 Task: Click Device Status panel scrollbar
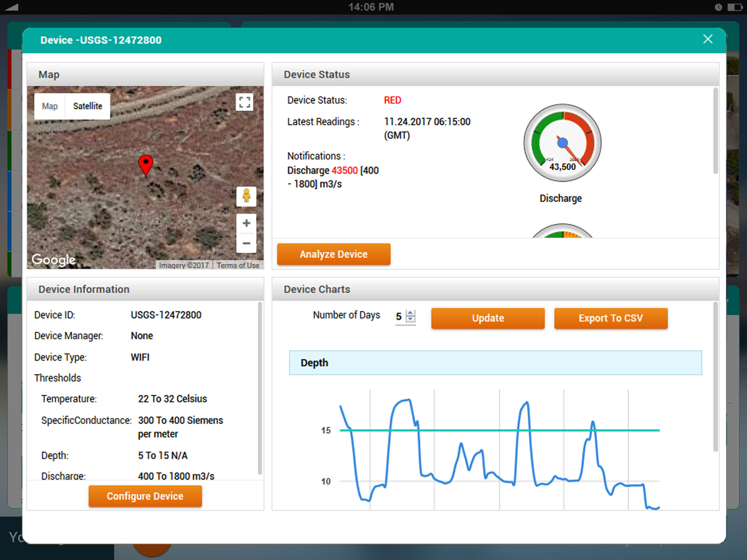point(715,131)
